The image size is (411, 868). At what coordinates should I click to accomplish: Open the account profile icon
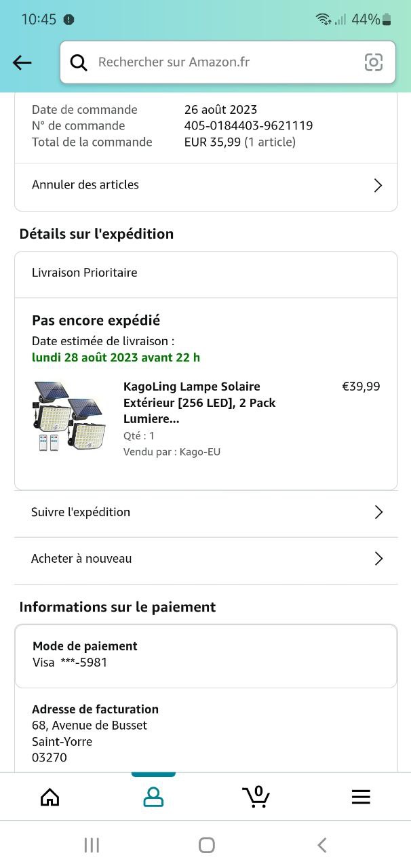pos(153,797)
